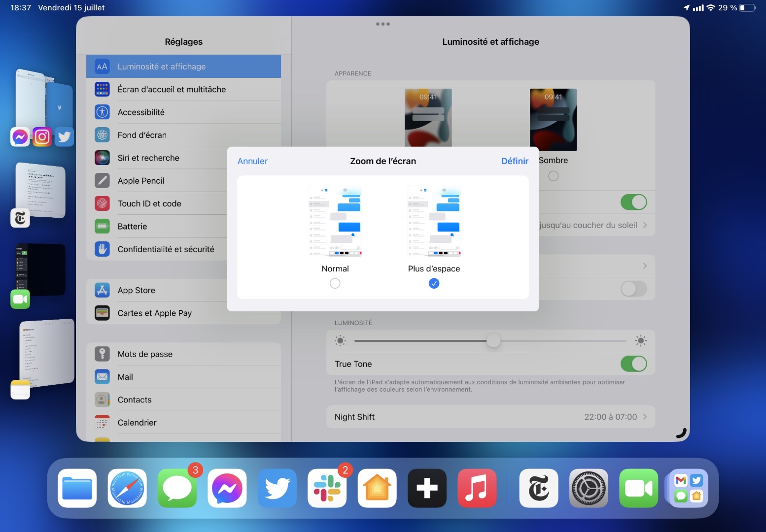Launch the Home app in dock
This screenshot has height=532, width=766.
(x=377, y=488)
